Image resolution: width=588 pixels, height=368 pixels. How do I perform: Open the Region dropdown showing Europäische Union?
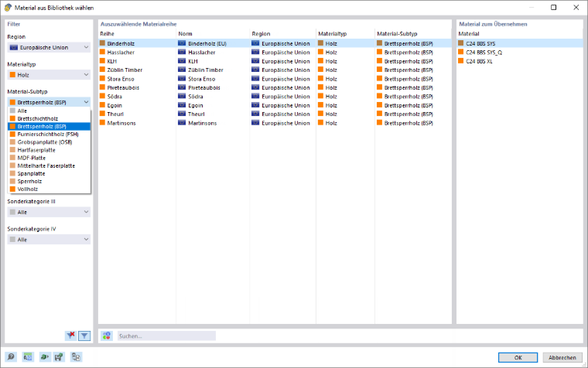click(49, 48)
